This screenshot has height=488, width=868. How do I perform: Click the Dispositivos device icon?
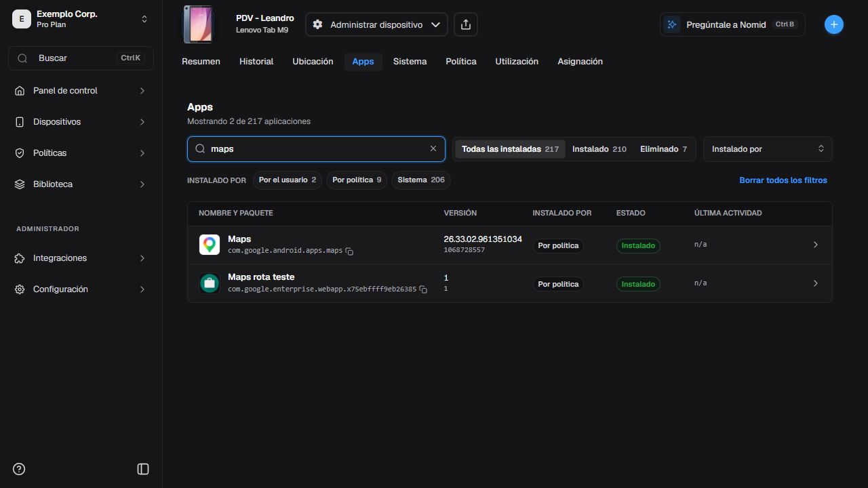20,122
